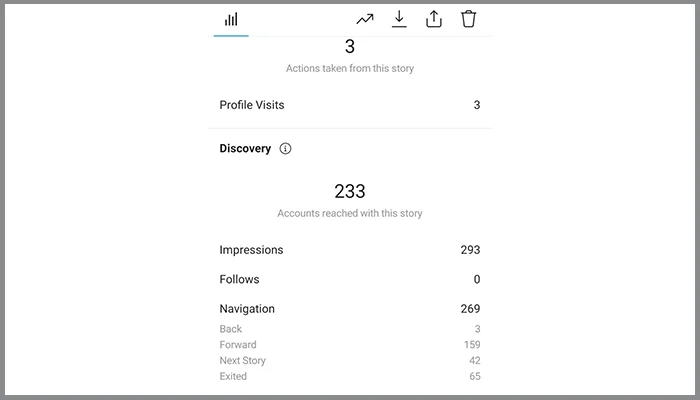Image resolution: width=700 pixels, height=400 pixels.
Task: Open the Discovery info icon
Action: 285,149
